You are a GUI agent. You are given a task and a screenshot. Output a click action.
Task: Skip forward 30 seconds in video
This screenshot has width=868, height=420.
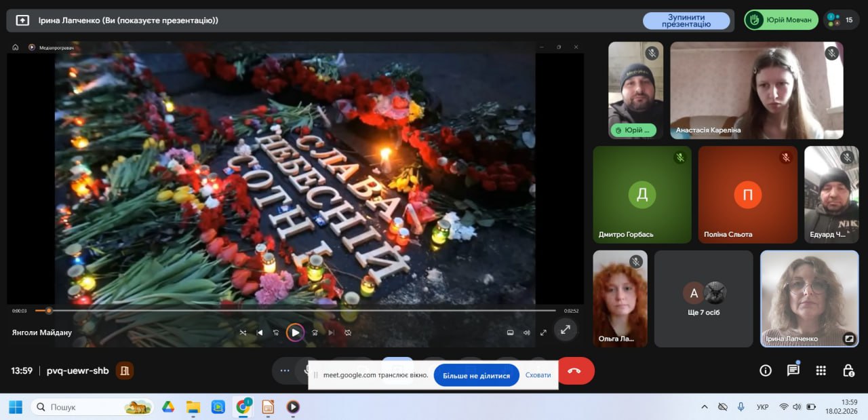315,332
